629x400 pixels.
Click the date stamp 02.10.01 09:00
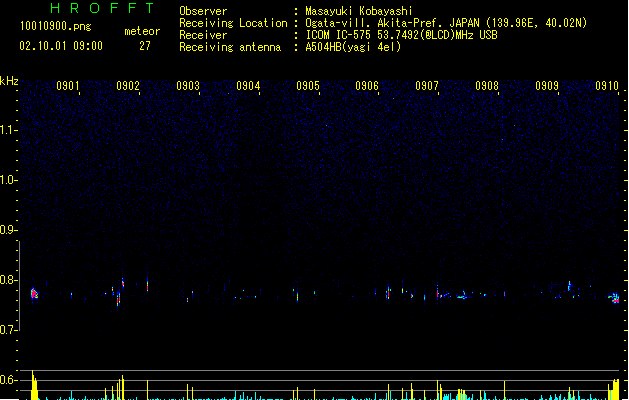pyautogui.click(x=61, y=46)
